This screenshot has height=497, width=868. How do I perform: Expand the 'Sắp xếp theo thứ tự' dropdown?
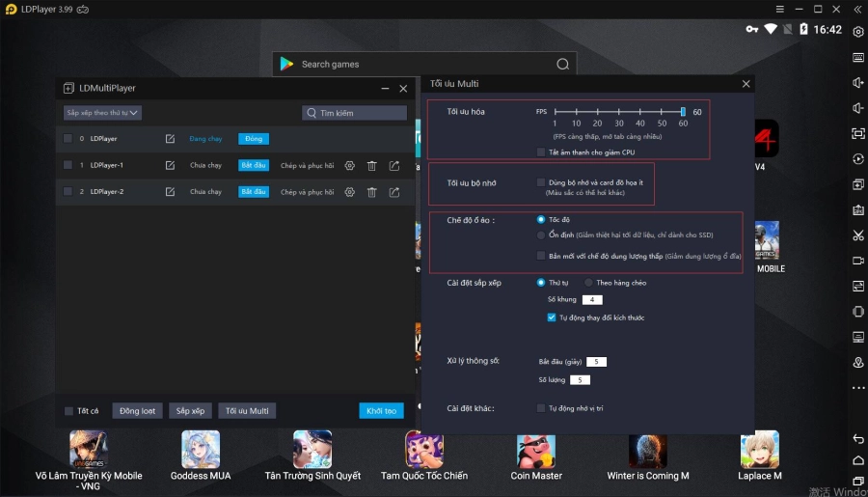tap(102, 113)
